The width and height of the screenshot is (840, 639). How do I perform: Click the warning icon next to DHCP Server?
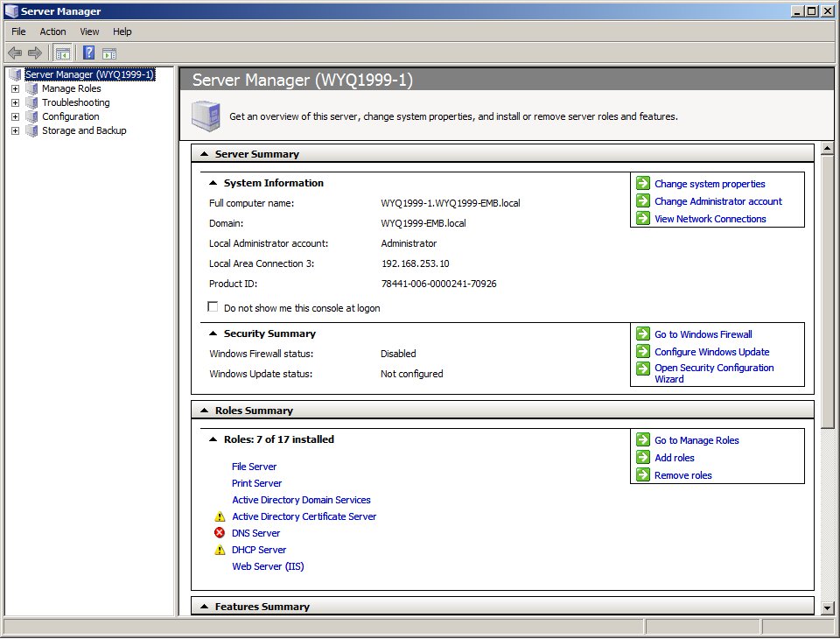click(220, 550)
